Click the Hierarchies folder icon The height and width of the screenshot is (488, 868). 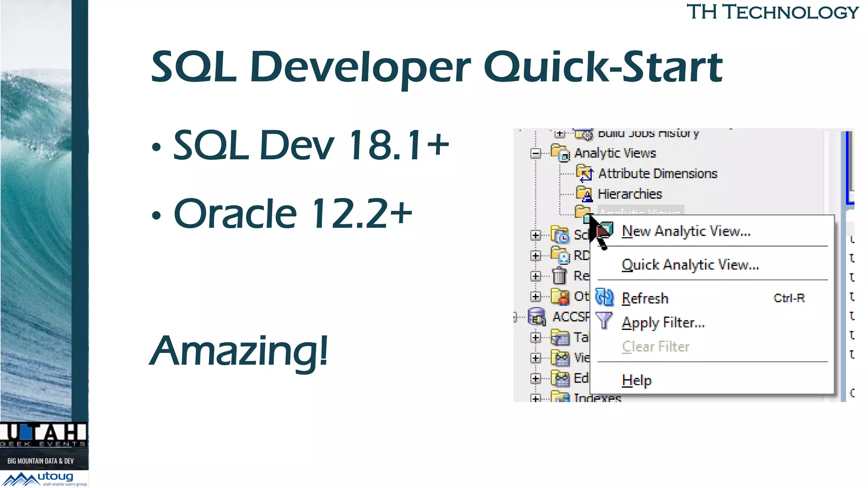coord(584,194)
